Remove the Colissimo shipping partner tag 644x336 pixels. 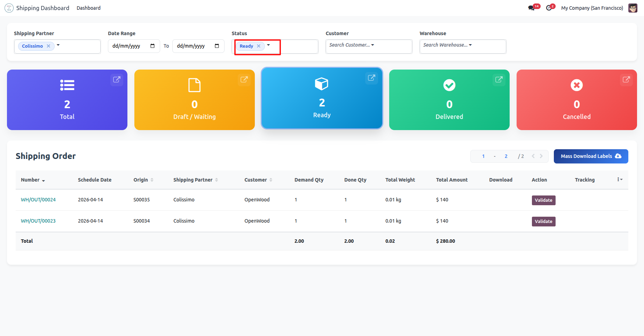coord(48,46)
